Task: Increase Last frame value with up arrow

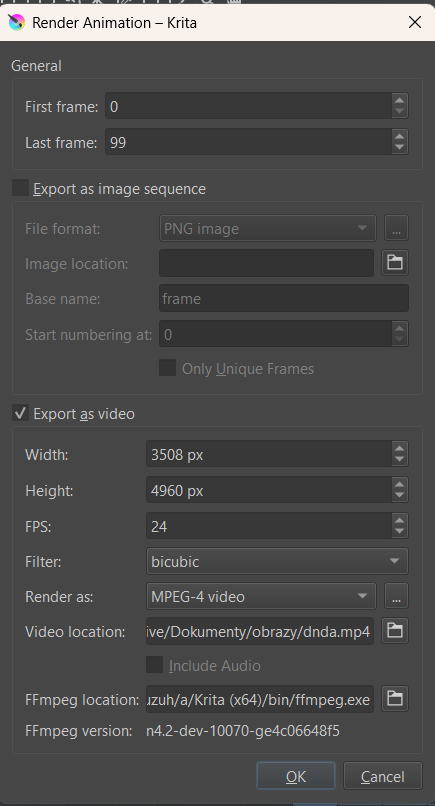Action: pyautogui.click(x=400, y=136)
